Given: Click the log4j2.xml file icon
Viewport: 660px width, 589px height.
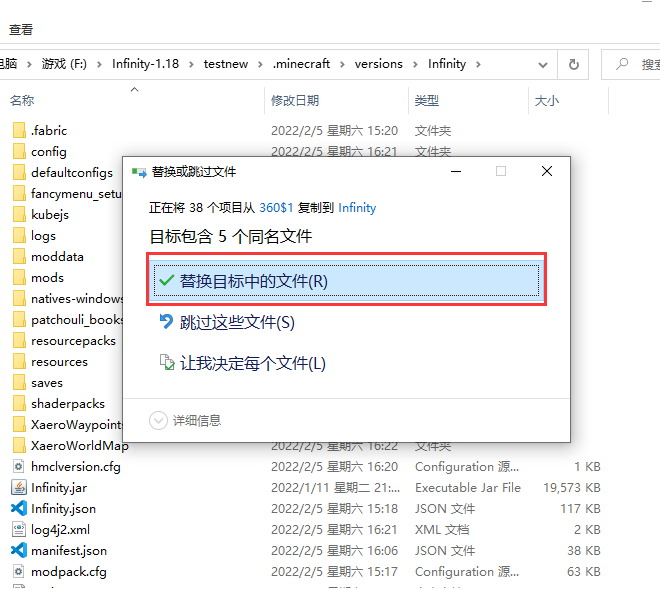Looking at the screenshot, I should (19, 530).
